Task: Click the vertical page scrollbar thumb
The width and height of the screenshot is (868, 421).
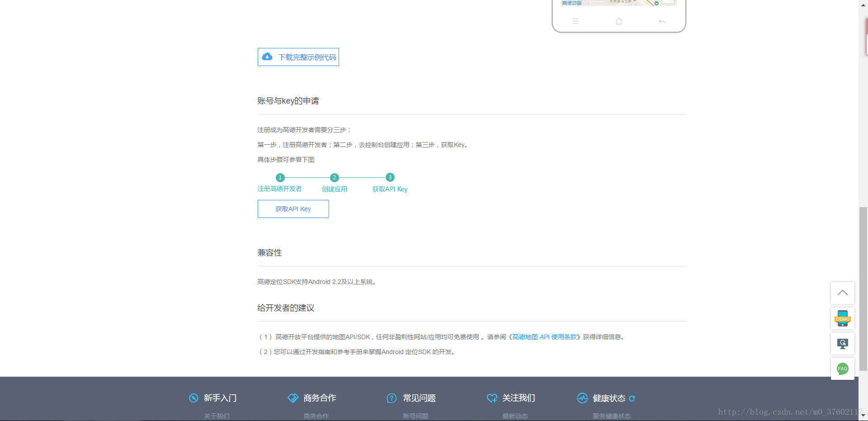Action: point(863,289)
